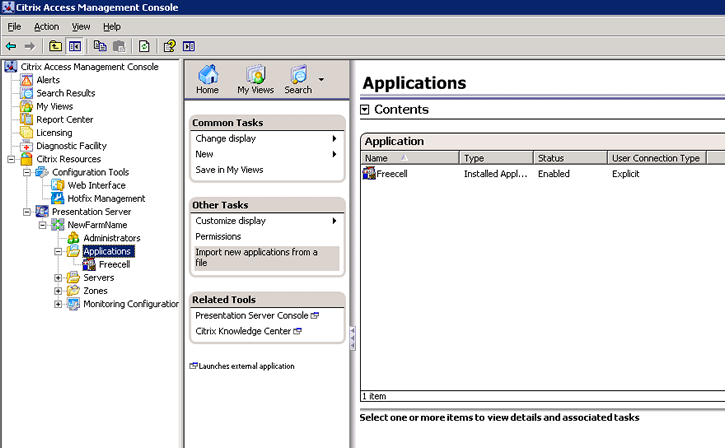Select Freecell under Applications in tree
Viewport: 725px width, 448px height.
[x=114, y=264]
